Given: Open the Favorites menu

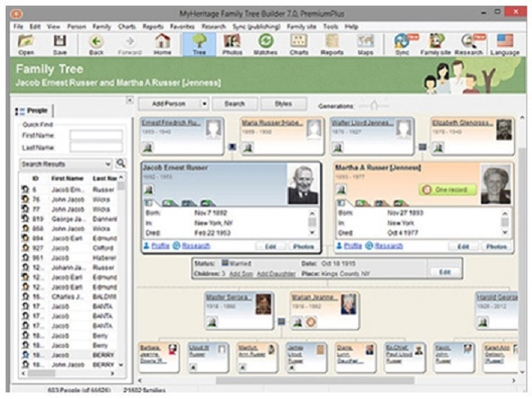Looking at the screenshot, I should tap(183, 26).
